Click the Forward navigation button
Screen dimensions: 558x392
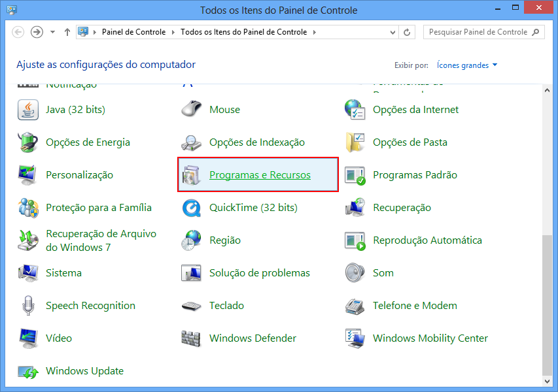[x=37, y=32]
